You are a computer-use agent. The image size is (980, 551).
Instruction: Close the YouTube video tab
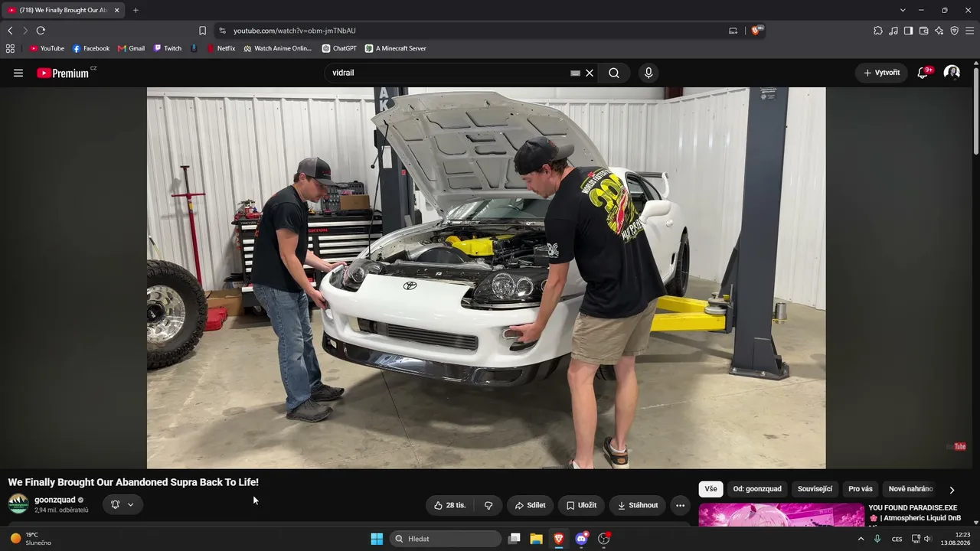(116, 10)
